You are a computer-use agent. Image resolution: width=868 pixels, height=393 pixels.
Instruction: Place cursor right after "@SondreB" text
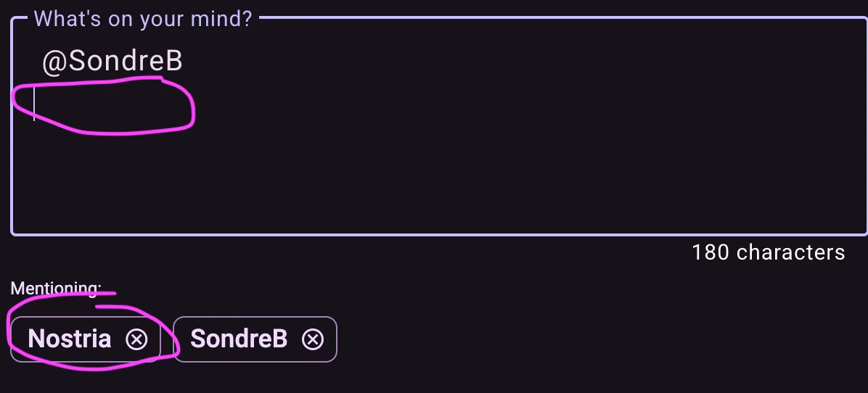pos(184,62)
